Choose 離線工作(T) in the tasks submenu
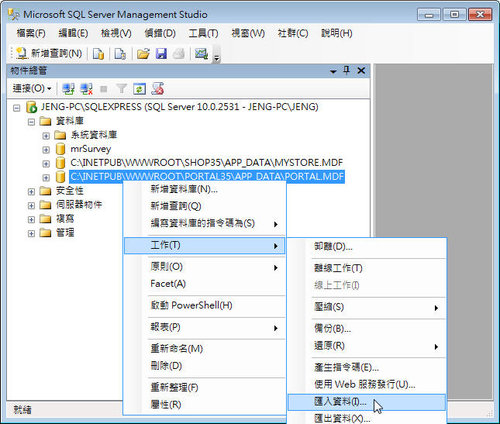The image size is (500, 424). 367,268
